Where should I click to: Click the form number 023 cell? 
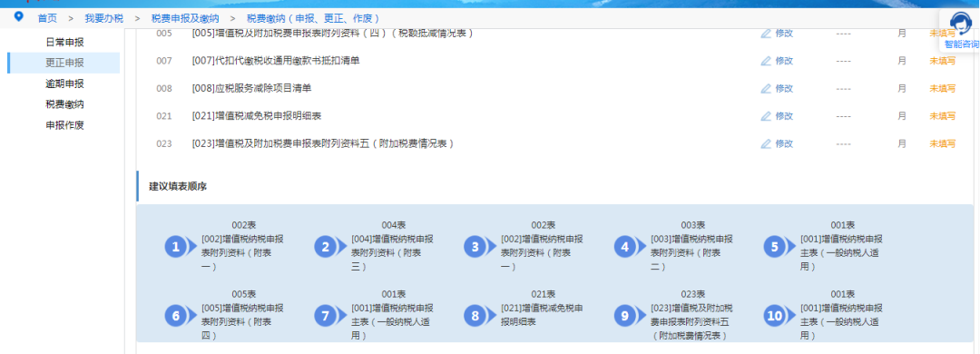point(163,143)
